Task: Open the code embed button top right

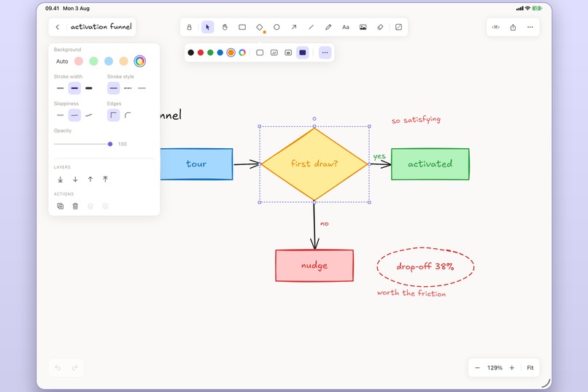Action: (496, 27)
